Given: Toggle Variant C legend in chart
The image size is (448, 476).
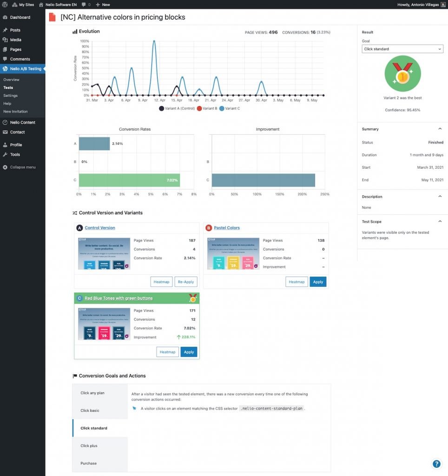Looking at the screenshot, I should pyautogui.click(x=230, y=108).
